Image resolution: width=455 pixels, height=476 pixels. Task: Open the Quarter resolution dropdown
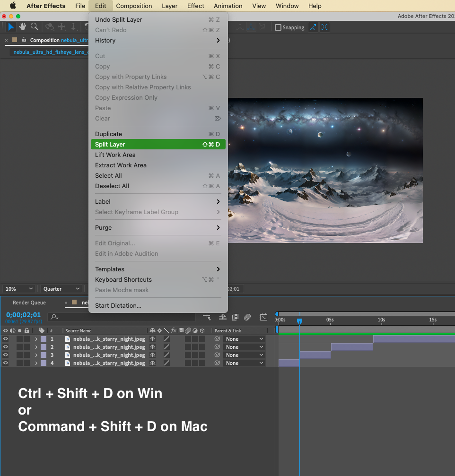(61, 289)
